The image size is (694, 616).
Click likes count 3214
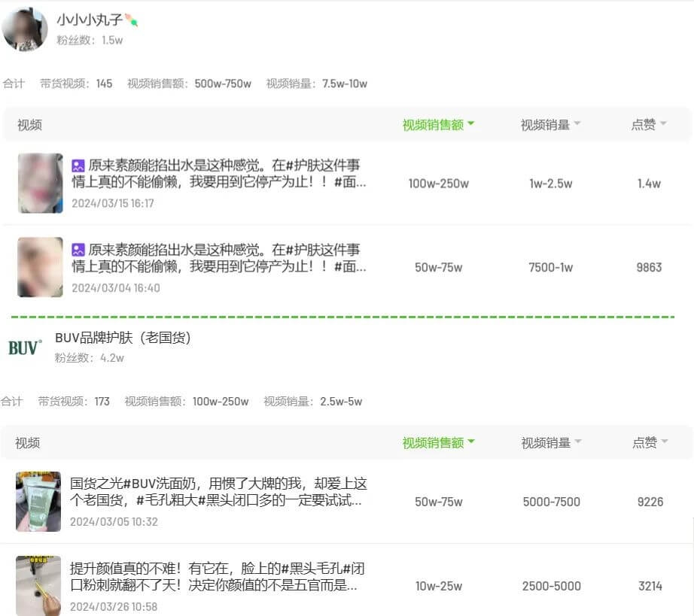coord(650,587)
